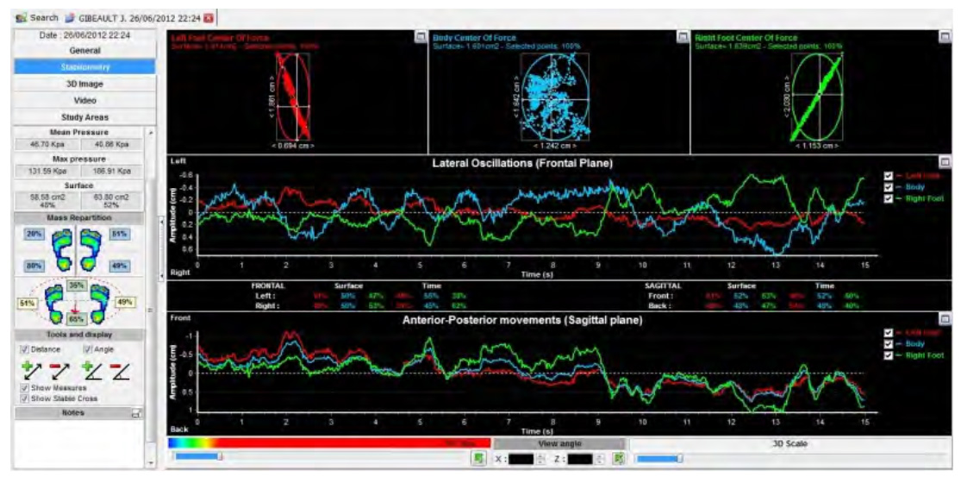The width and height of the screenshot is (980, 490).
Task: Hide Right Foot trace in Lateral Oscillations legend
Action: tap(889, 198)
